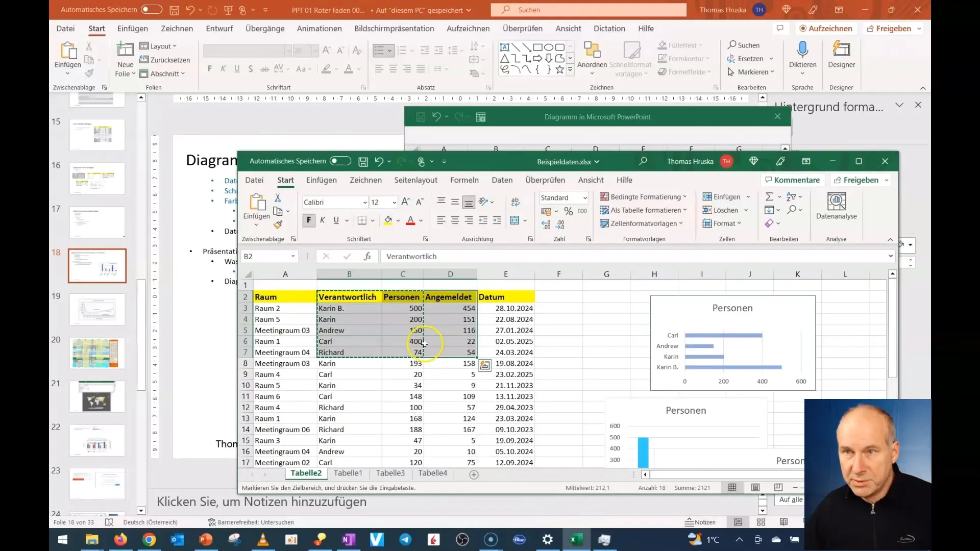The height and width of the screenshot is (551, 980).
Task: Switch to Tabelle1 sheet tab
Action: coord(348,473)
